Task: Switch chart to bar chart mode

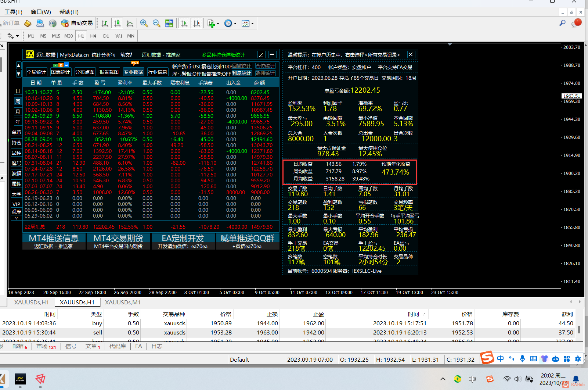Action: [105, 24]
